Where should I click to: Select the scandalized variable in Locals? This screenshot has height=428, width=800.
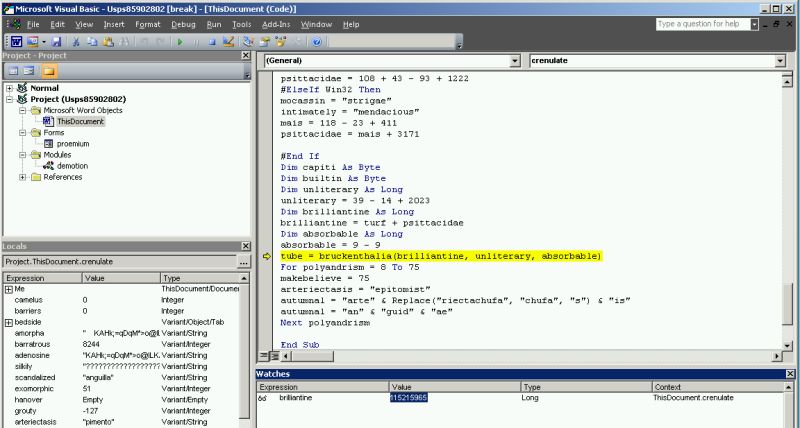[x=35, y=377]
